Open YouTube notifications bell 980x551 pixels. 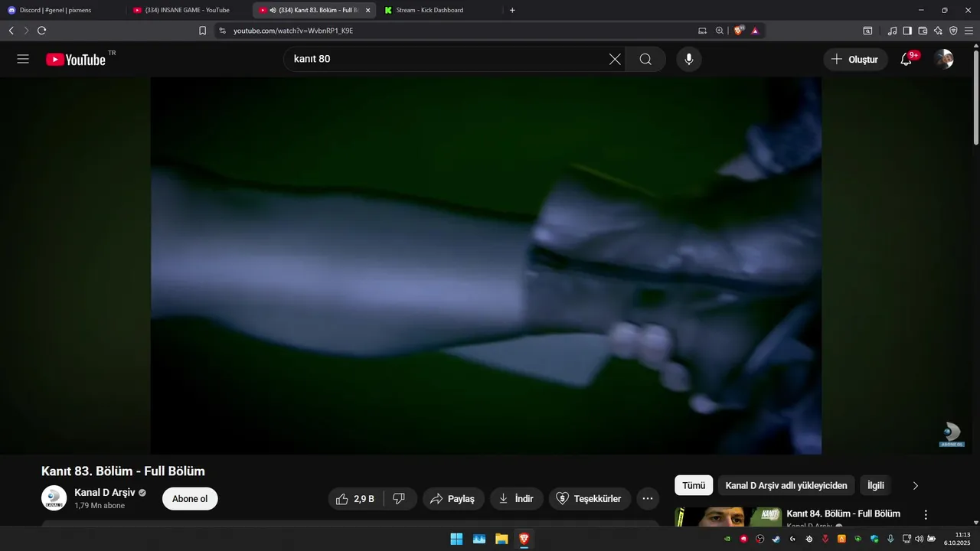pos(906,59)
